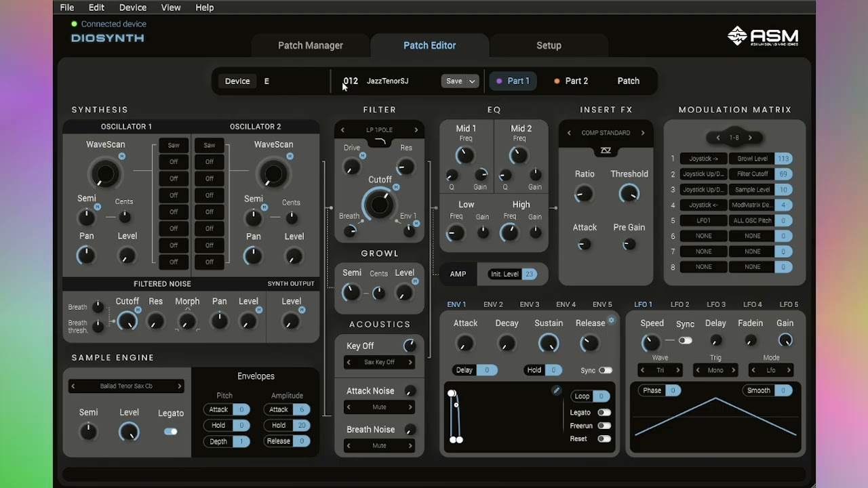Select next filter type arrow after LP 1POLE
Viewport: 868px width, 488px height.
[x=416, y=129]
